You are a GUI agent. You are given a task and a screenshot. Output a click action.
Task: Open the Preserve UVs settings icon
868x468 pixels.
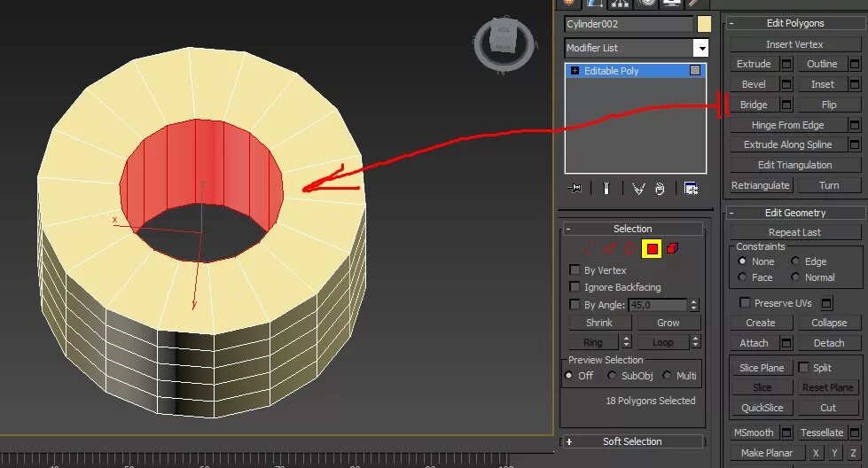click(x=826, y=303)
